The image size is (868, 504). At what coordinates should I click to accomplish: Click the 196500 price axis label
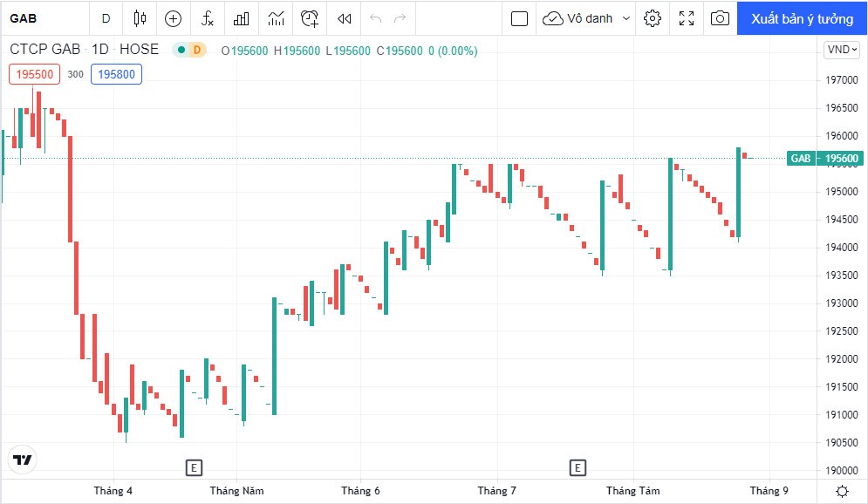[x=842, y=107]
